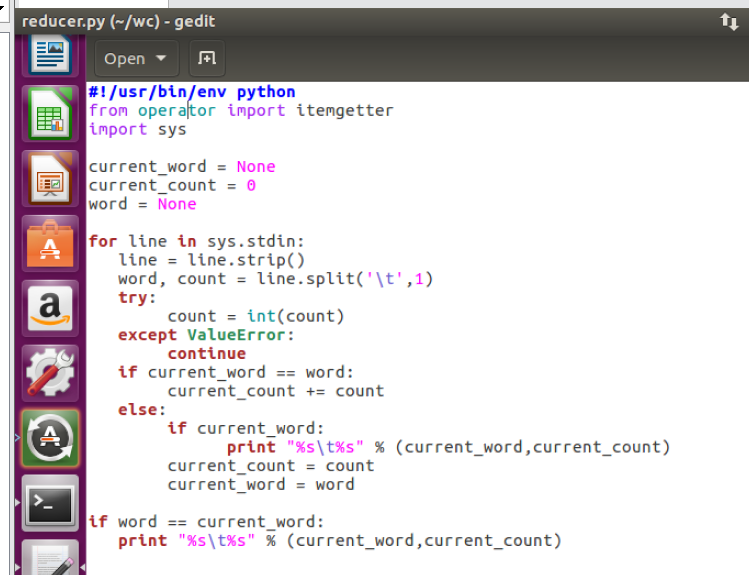
Task: Click 'current_count += count' line
Action: (x=276, y=391)
